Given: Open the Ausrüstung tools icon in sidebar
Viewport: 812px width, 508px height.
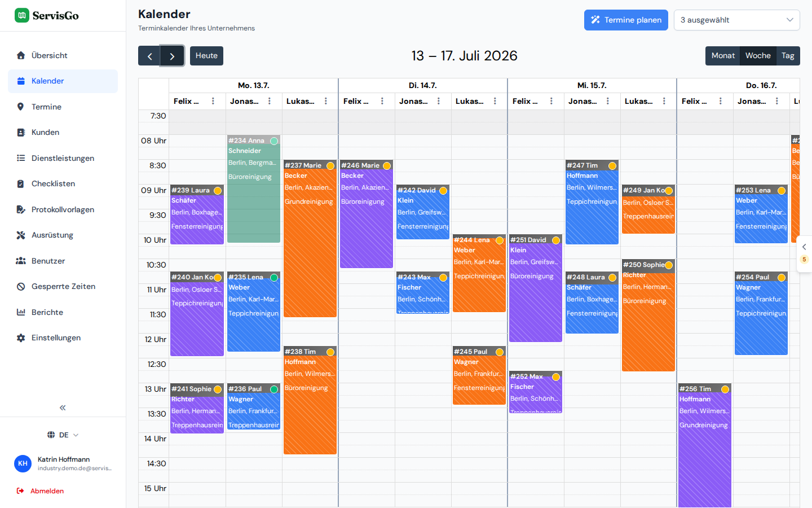Looking at the screenshot, I should point(21,235).
